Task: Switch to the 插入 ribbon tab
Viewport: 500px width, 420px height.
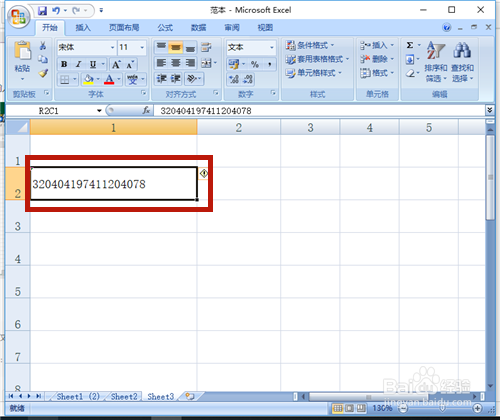Action: click(x=83, y=28)
